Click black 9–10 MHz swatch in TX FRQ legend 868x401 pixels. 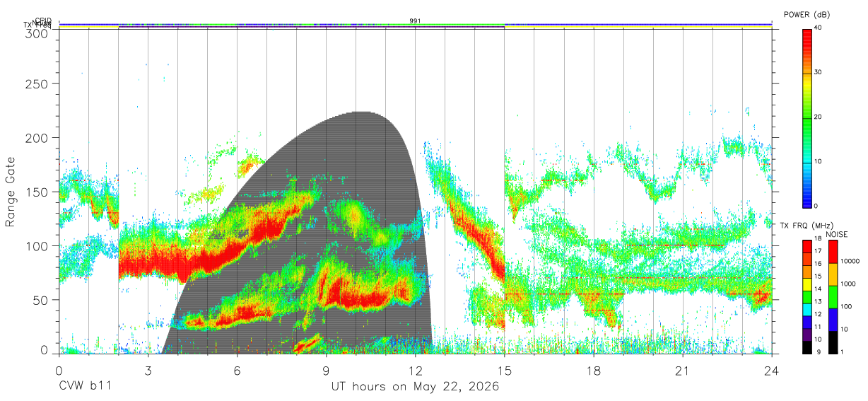[807, 346]
